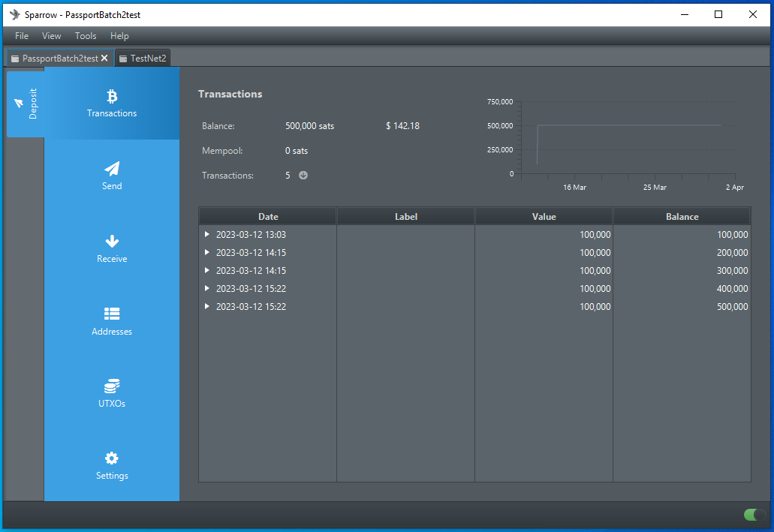Open the Help menu

(119, 35)
